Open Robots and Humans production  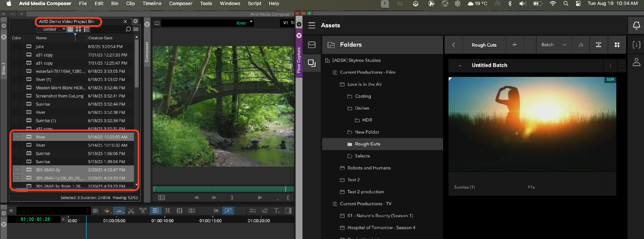point(369,168)
